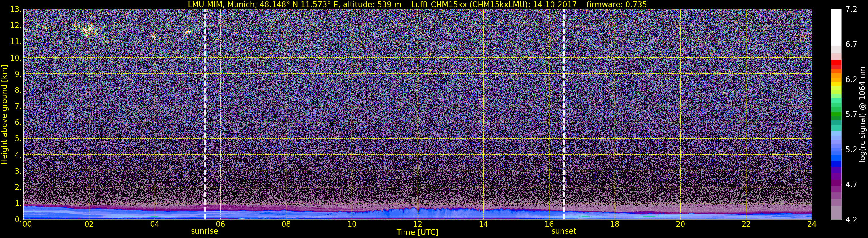The height and width of the screenshot is (238, 868).
Task: Click the 'Height above ground [km]' axis label
Action: click(4, 114)
